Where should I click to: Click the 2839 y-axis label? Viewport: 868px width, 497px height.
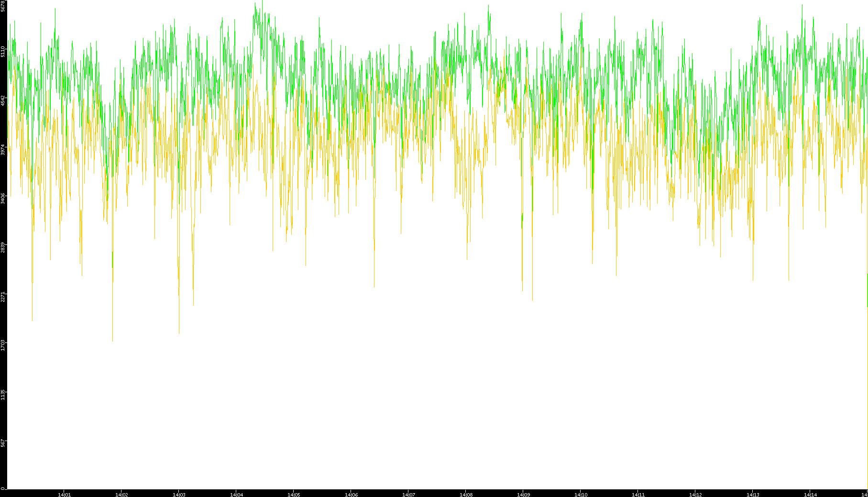(x=3, y=247)
